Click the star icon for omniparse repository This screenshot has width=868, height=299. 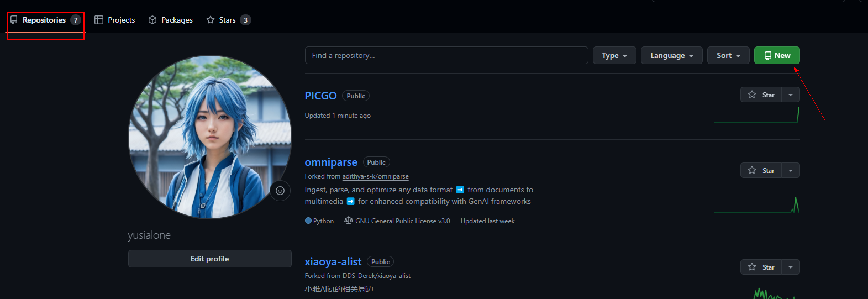tap(752, 170)
